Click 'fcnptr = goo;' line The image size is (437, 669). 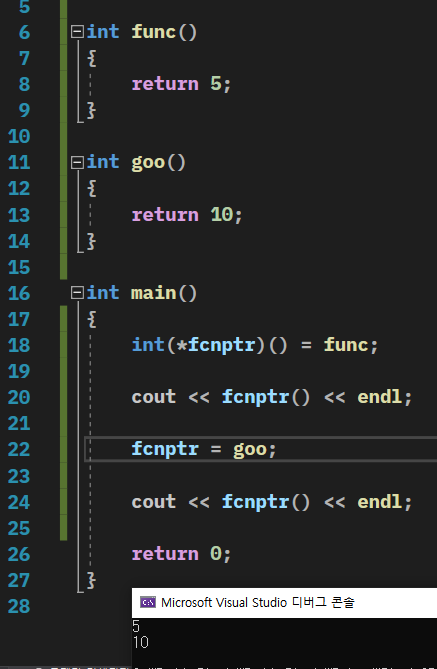point(204,449)
